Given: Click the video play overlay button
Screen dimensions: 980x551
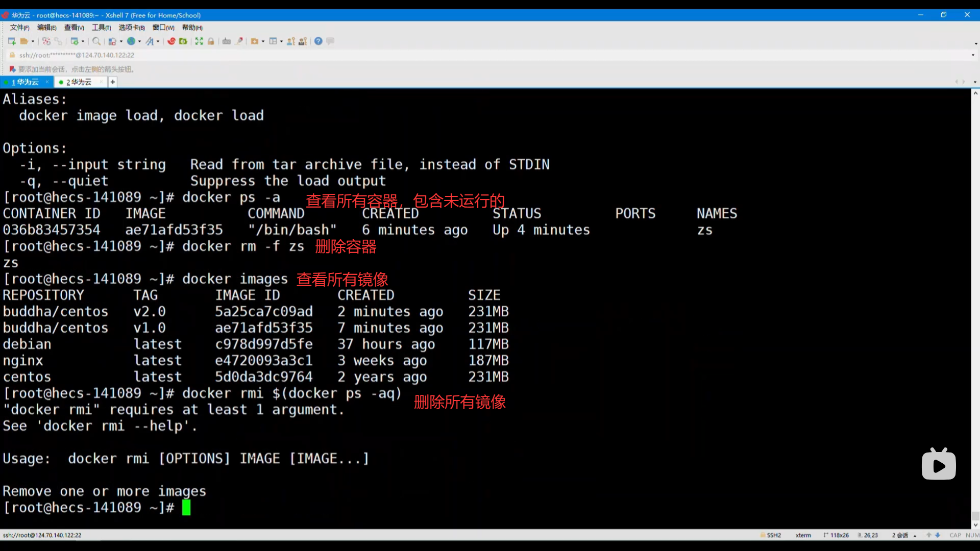Looking at the screenshot, I should coord(939,465).
